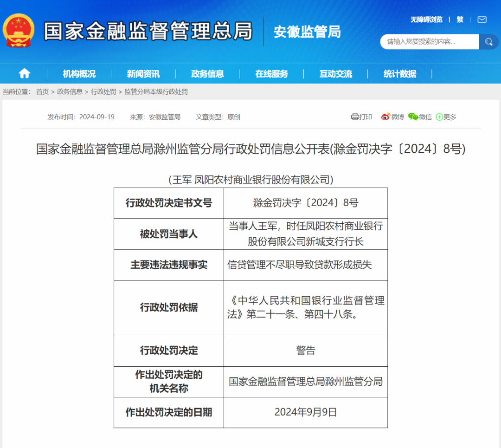
Task: Click the search input field
Action: pos(430,42)
